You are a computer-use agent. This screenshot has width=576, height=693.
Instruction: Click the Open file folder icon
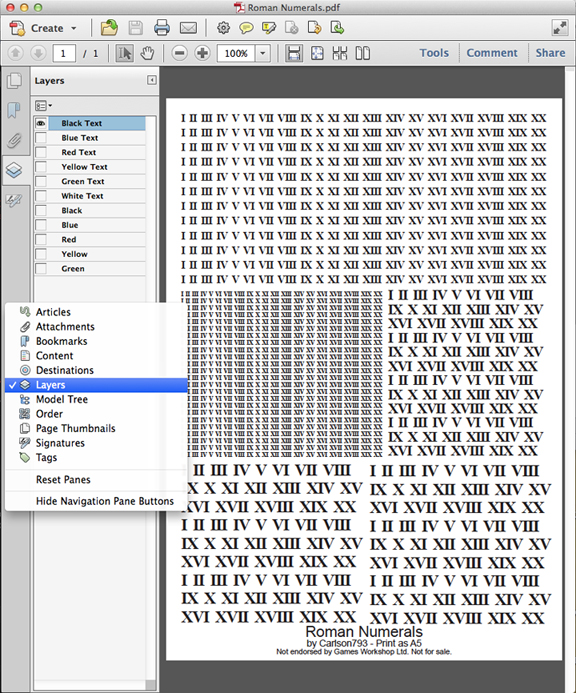tap(109, 28)
